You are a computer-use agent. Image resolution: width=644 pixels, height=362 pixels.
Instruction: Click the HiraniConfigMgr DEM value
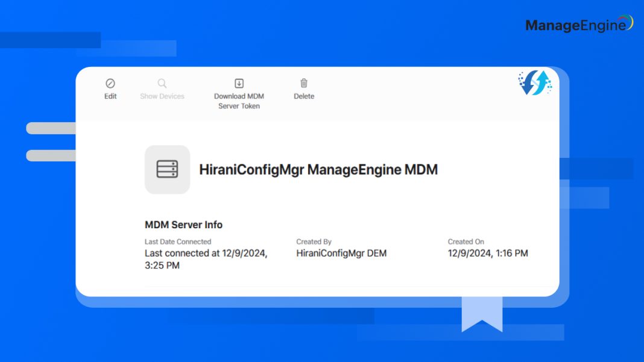click(341, 253)
